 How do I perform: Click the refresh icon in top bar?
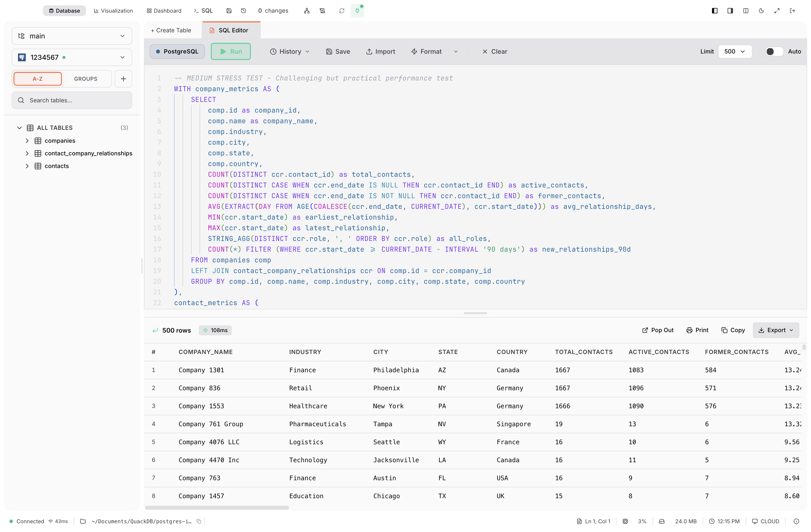click(341, 10)
